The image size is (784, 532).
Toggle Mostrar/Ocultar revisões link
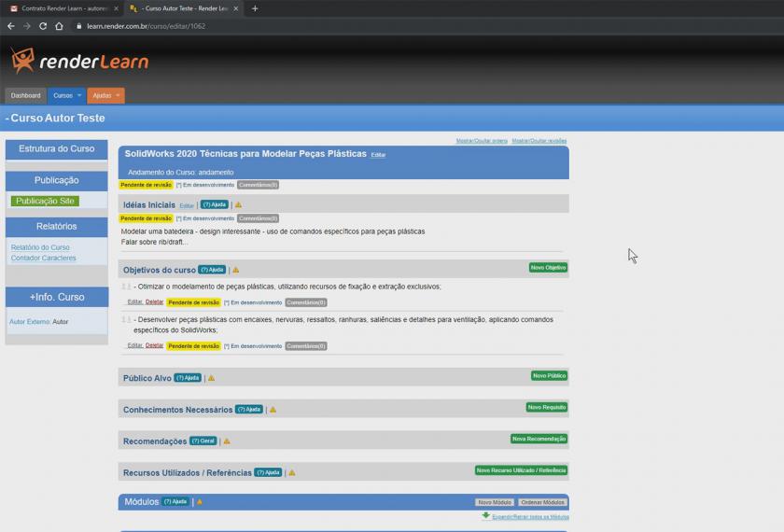click(x=539, y=140)
